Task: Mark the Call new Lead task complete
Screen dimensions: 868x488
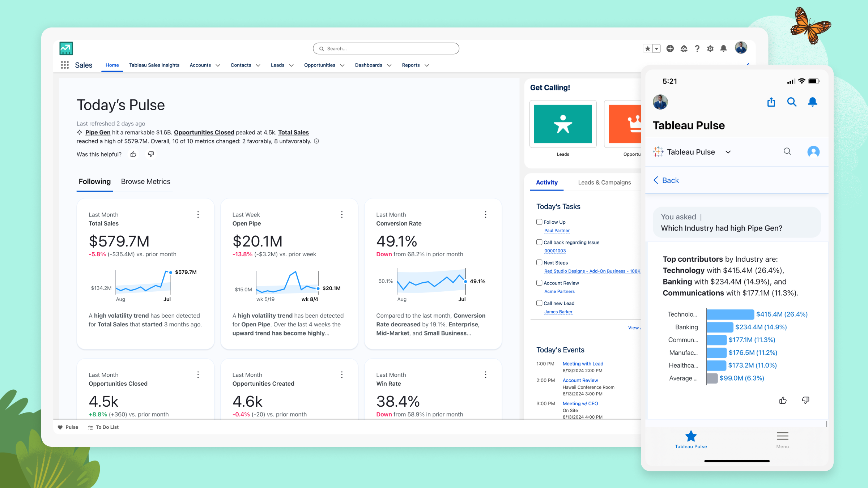Action: pos(539,303)
